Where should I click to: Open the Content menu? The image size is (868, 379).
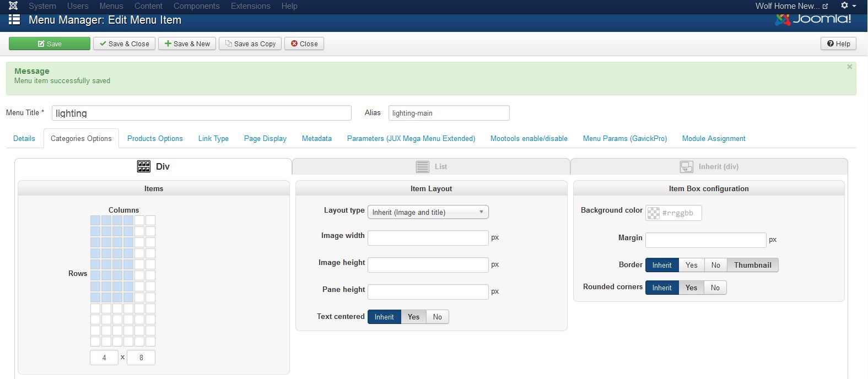pos(148,6)
